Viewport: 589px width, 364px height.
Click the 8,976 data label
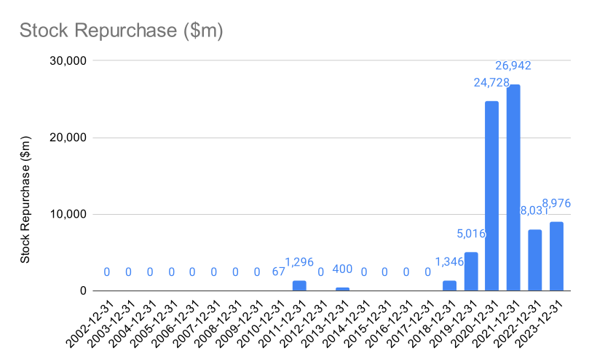tap(556, 203)
